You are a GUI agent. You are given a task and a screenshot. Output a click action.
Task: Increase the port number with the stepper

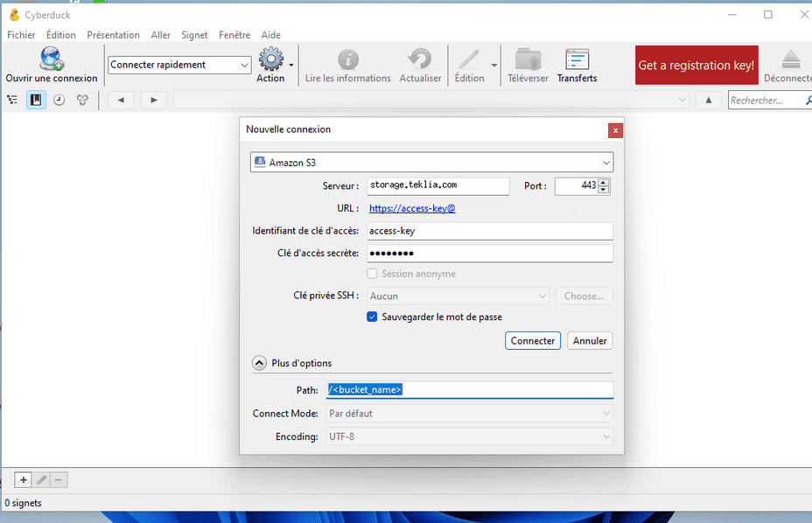tap(603, 182)
